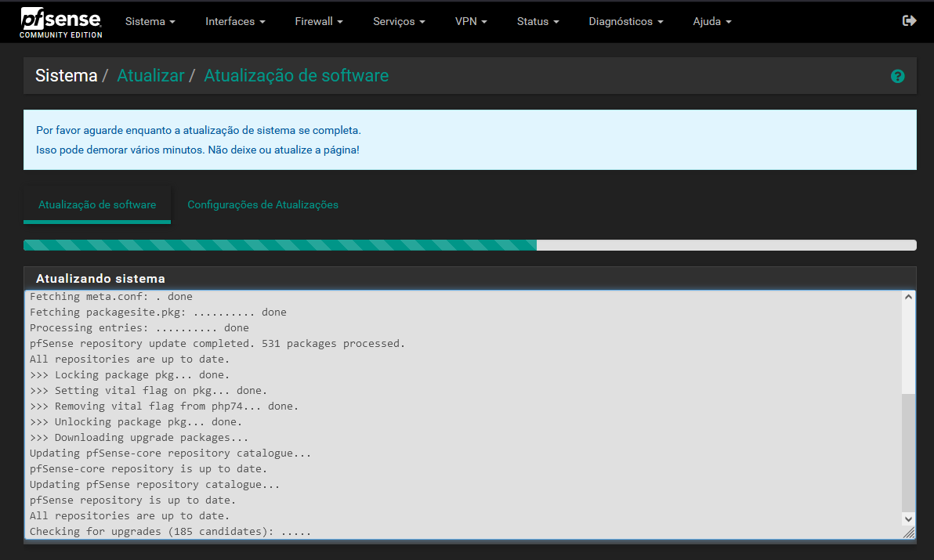Expand the Diagnósticos menu

pyautogui.click(x=625, y=21)
